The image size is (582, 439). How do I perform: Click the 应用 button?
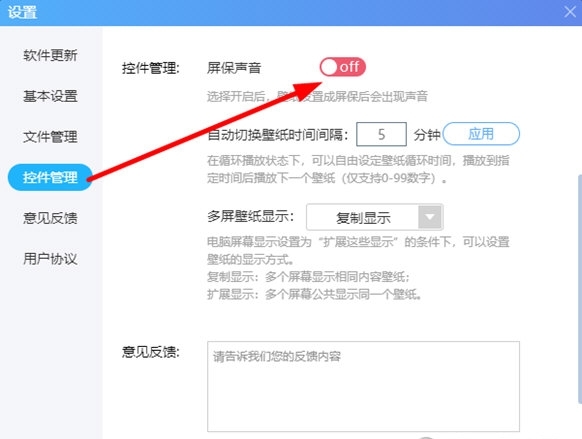(x=481, y=134)
